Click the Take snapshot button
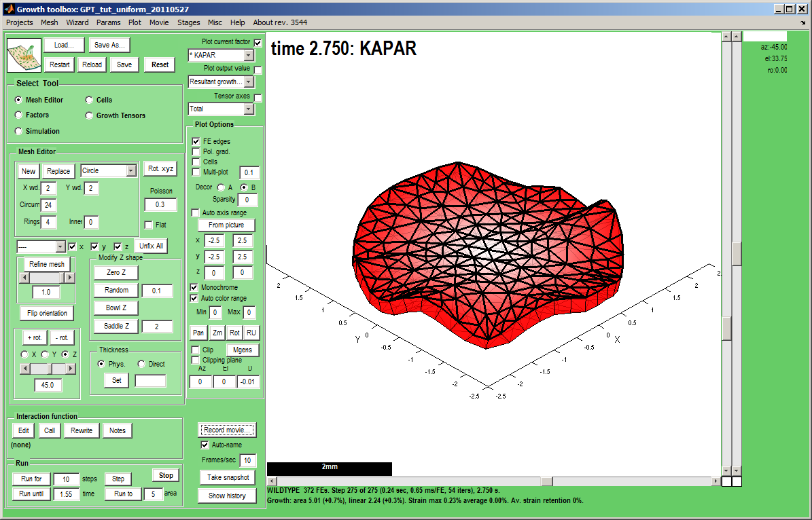Viewport: 812px width, 520px height. click(227, 477)
